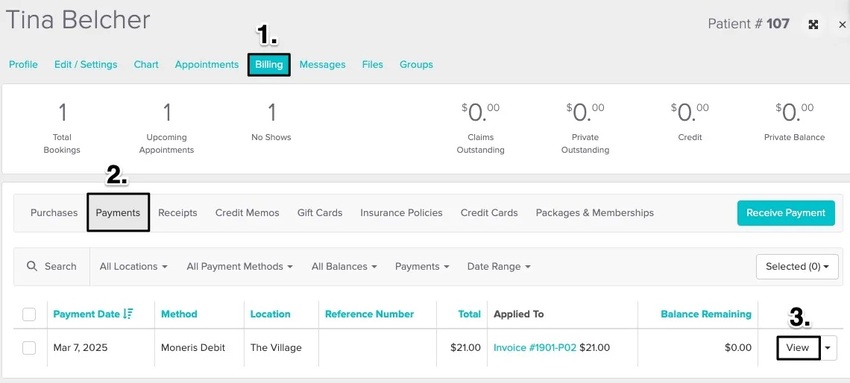The image size is (850, 383).
Task: Click The Village location cell
Action: pos(276,348)
